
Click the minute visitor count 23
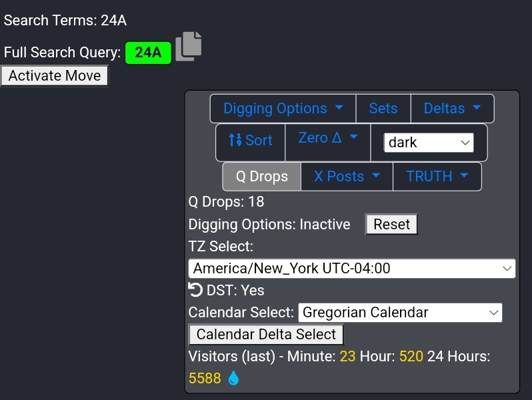click(x=347, y=357)
